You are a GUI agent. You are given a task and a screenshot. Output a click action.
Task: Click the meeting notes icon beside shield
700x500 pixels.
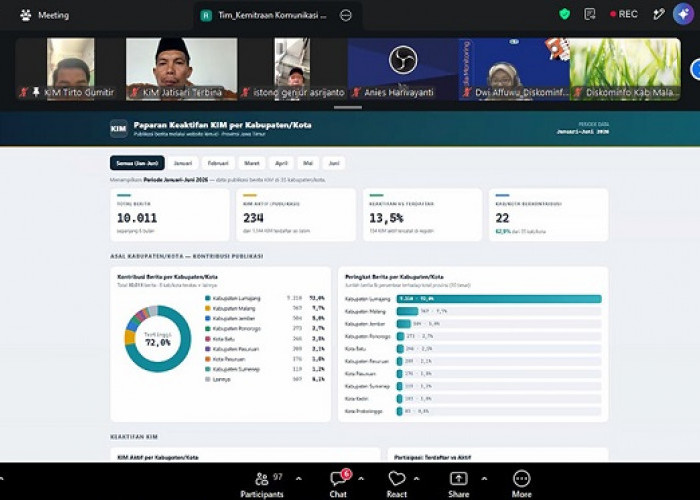point(590,14)
